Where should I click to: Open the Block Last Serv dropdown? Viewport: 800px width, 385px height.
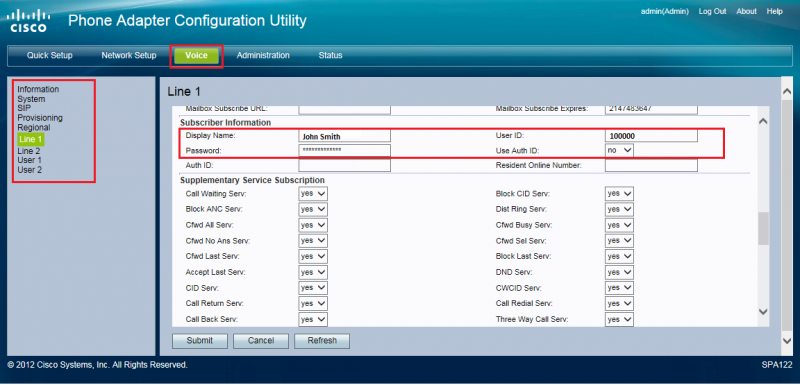click(619, 256)
